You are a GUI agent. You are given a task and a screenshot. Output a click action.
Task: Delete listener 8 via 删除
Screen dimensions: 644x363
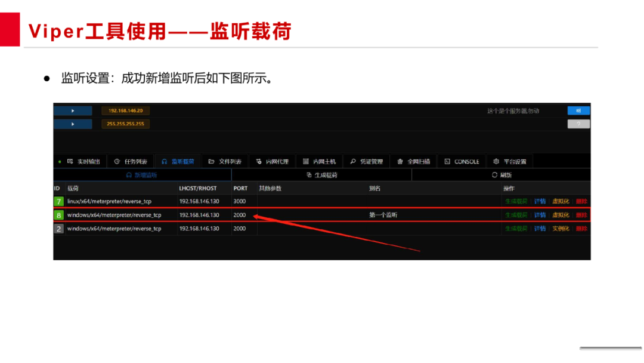pos(581,215)
